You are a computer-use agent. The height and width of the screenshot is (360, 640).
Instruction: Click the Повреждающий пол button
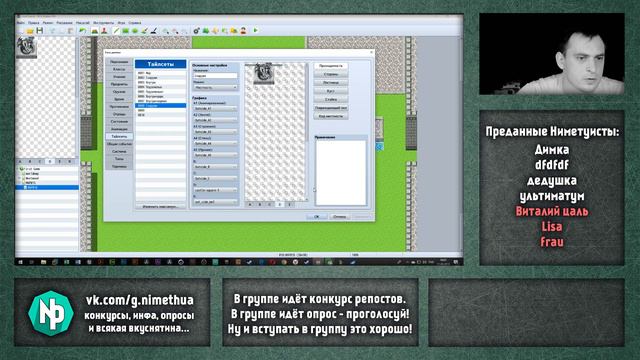(331, 108)
